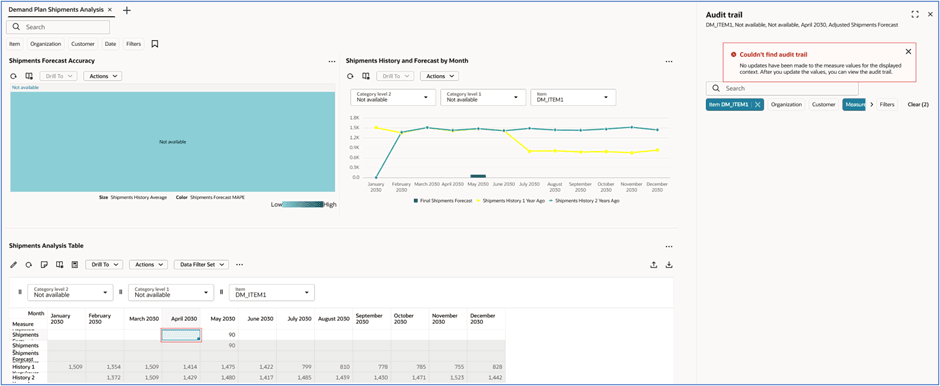940x386 pixels.
Task: Expand table's Category level 1 dropdown
Action: [171, 292]
